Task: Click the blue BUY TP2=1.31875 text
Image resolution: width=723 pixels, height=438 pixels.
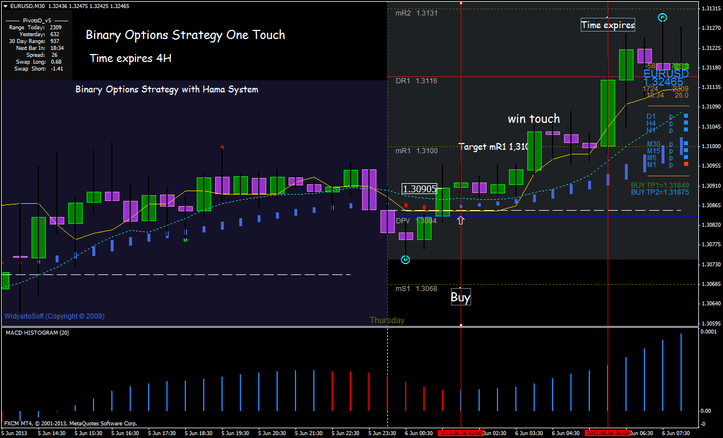Action: pos(660,192)
